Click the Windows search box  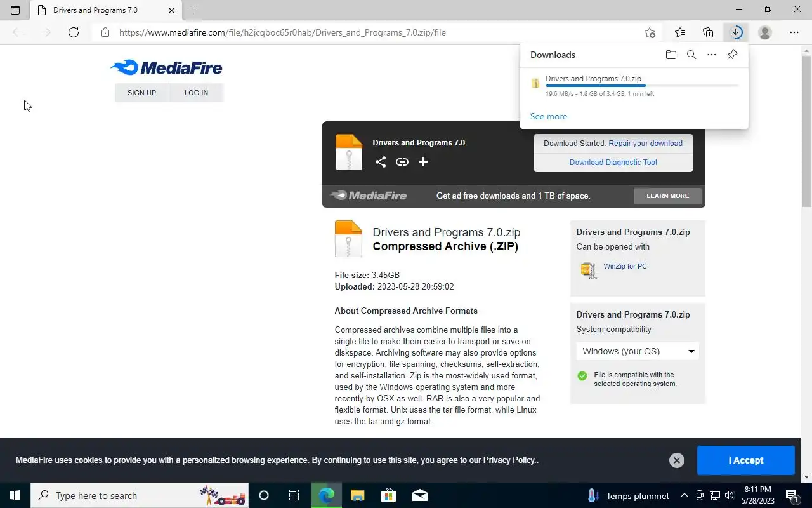point(139,495)
